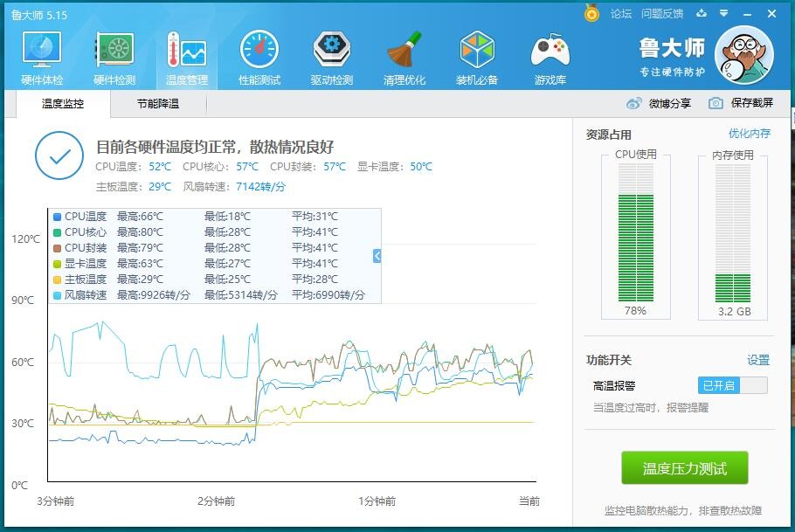This screenshot has width=795, height=532.
Task: Open the 驱动检测 driver detection icon
Action: click(332, 50)
